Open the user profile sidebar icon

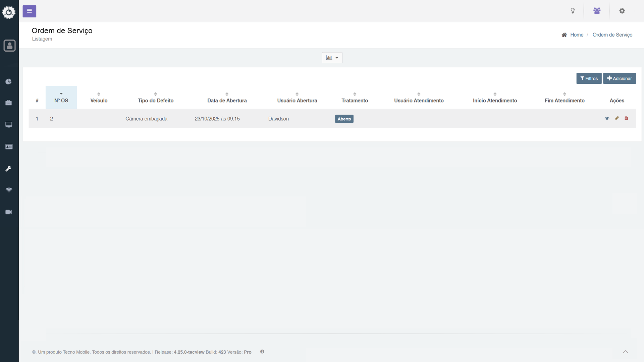tap(9, 46)
